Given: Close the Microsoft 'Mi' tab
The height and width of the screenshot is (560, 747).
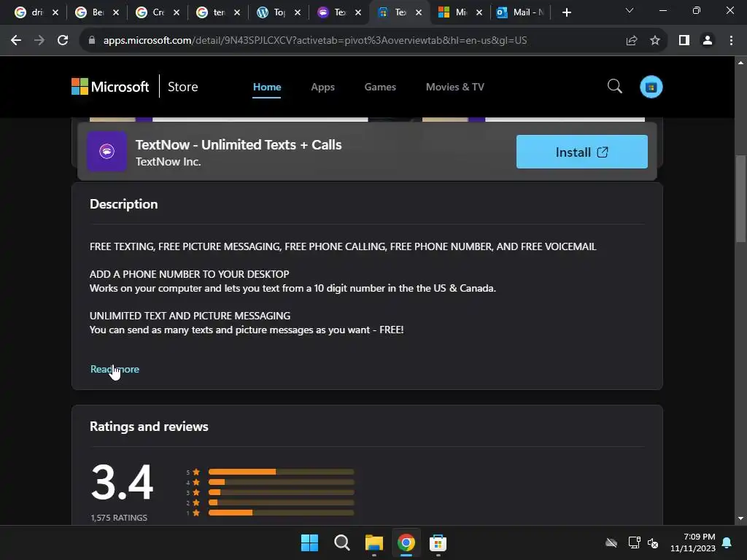Looking at the screenshot, I should pyautogui.click(x=479, y=12).
